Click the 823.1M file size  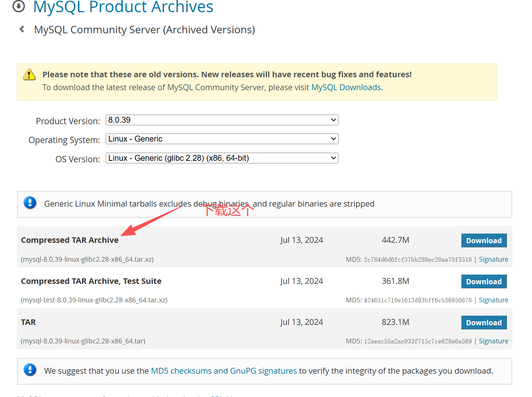[x=396, y=322]
